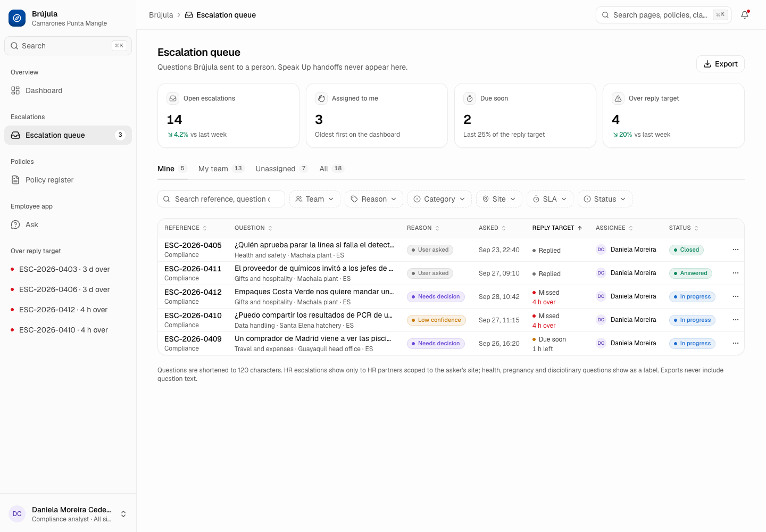Open row actions menu for ESC-2026-0409
Viewport: 766px width, 532px height.
coord(736,343)
